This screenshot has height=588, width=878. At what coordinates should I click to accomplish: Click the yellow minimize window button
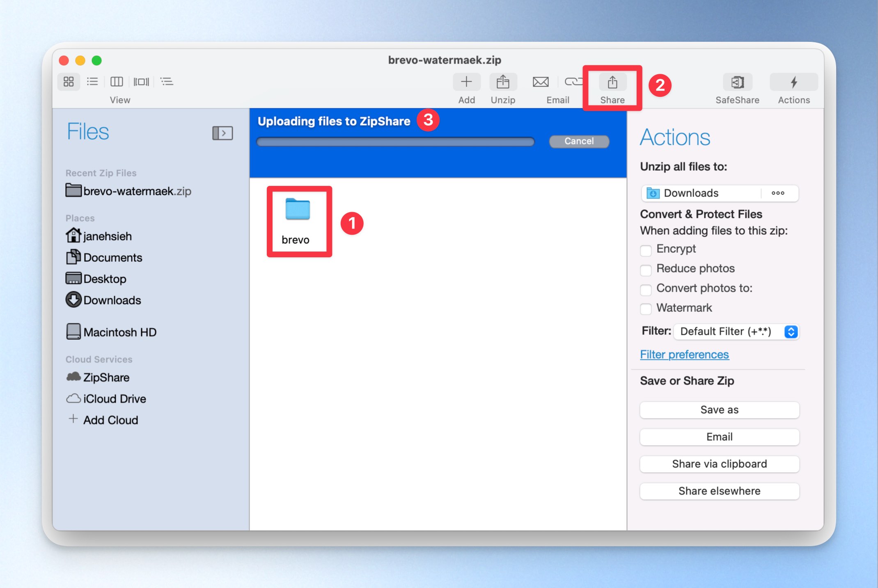point(80,61)
